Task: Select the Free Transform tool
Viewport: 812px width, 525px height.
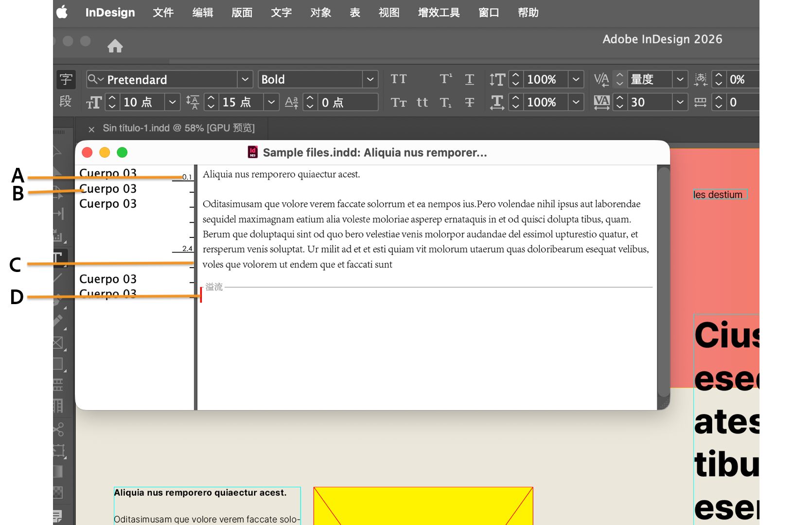Action: 58,451
